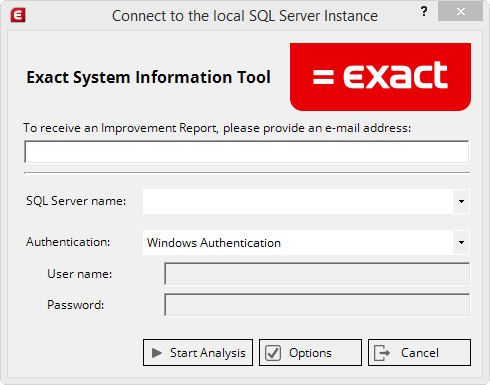Open help with the question mark button
Screen dimensions: 490x385
pyautogui.click(x=424, y=11)
